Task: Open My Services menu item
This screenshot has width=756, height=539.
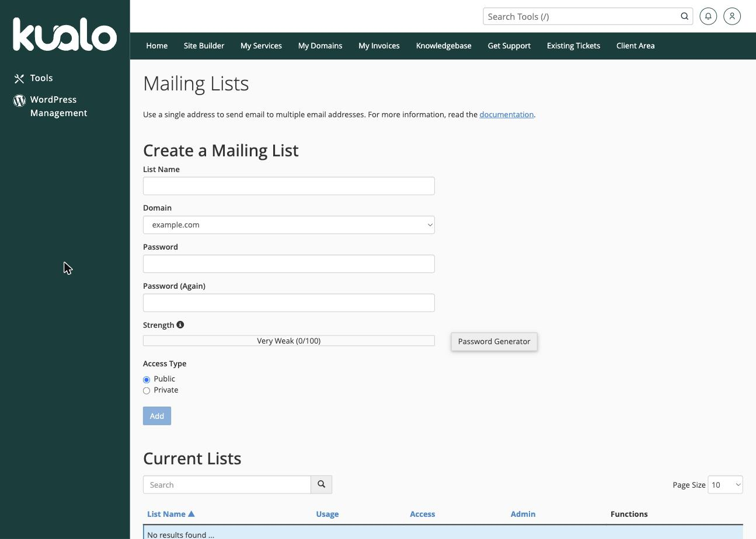Action: click(261, 45)
